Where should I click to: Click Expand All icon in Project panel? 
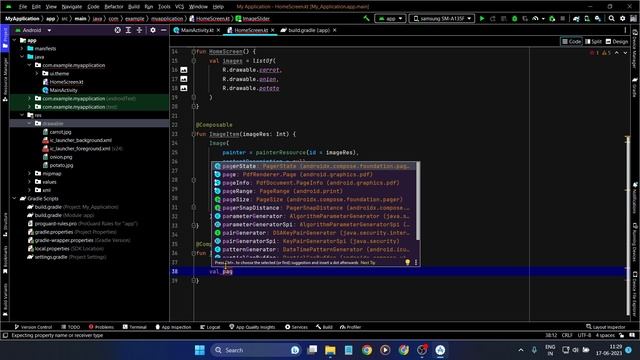tap(128, 30)
